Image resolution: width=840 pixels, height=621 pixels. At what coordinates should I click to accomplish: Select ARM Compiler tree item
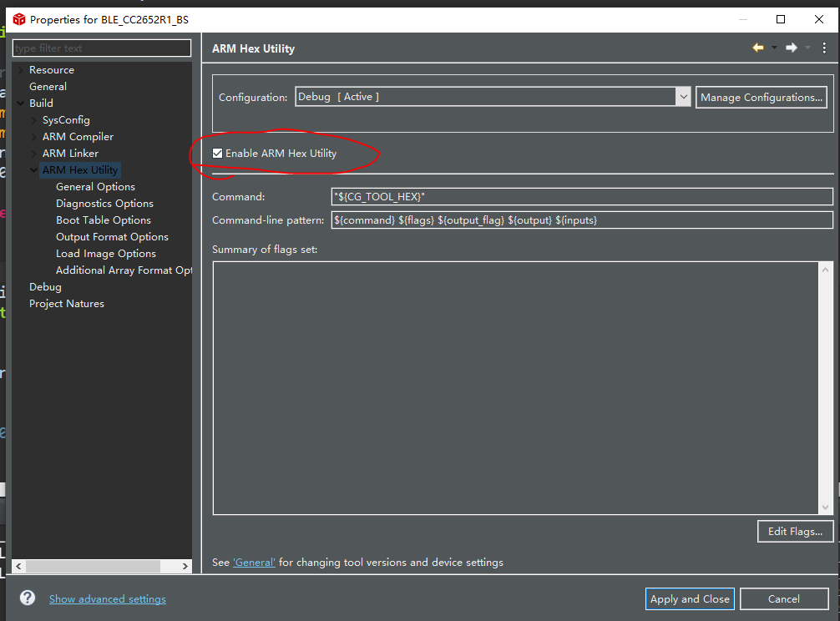point(78,137)
